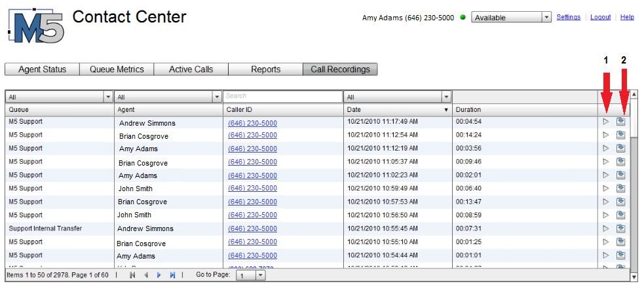Switch to the Queue Metrics tab
The height and width of the screenshot is (290, 644).
click(117, 69)
